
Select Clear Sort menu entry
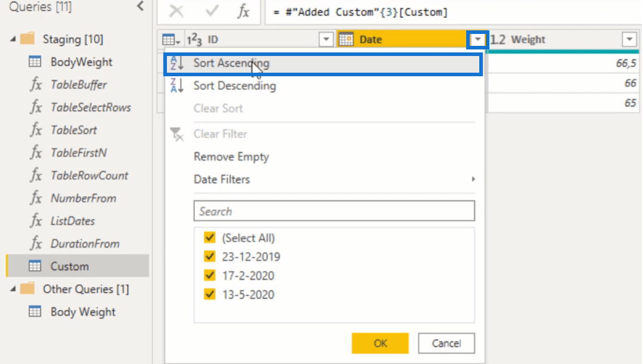325,108
